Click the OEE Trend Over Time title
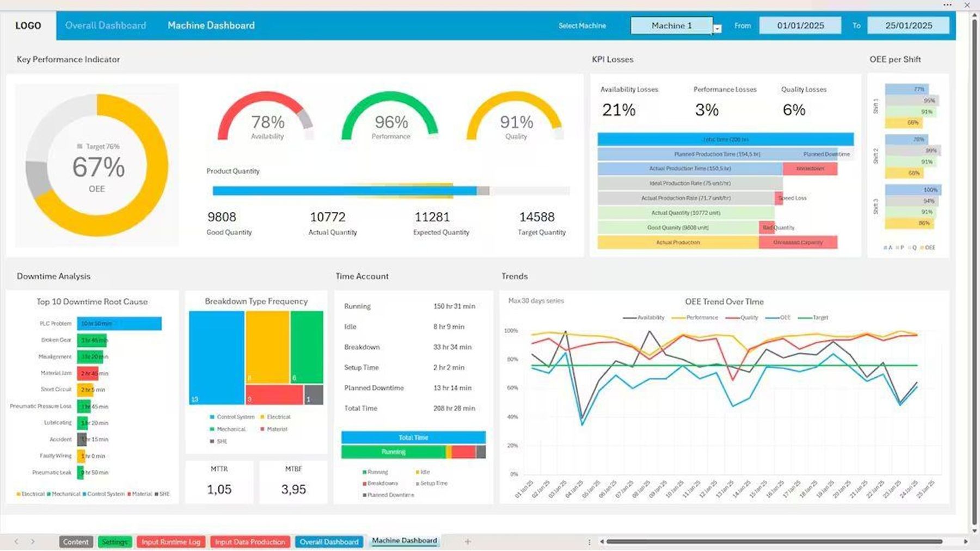 coord(724,302)
